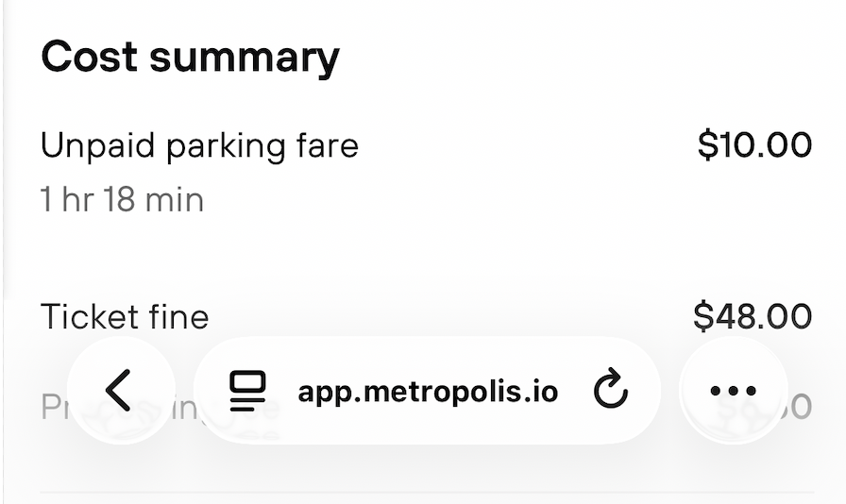Click the Ticket fine label
846x504 pixels.
(x=125, y=317)
